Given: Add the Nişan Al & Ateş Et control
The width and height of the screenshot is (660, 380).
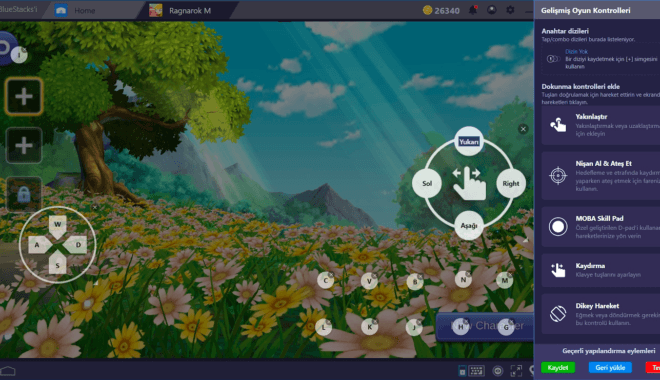Looking at the screenshot, I should [x=601, y=175].
